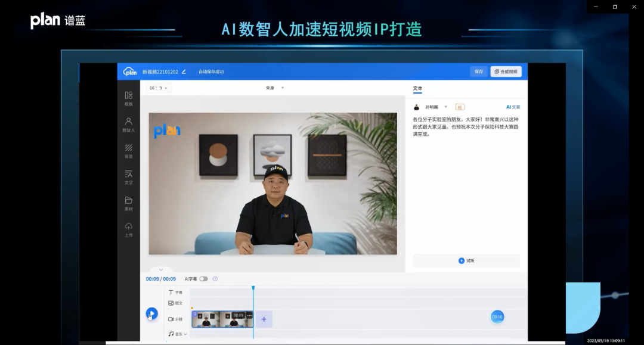Select the scene clip thumbnail in timeline

click(222, 319)
